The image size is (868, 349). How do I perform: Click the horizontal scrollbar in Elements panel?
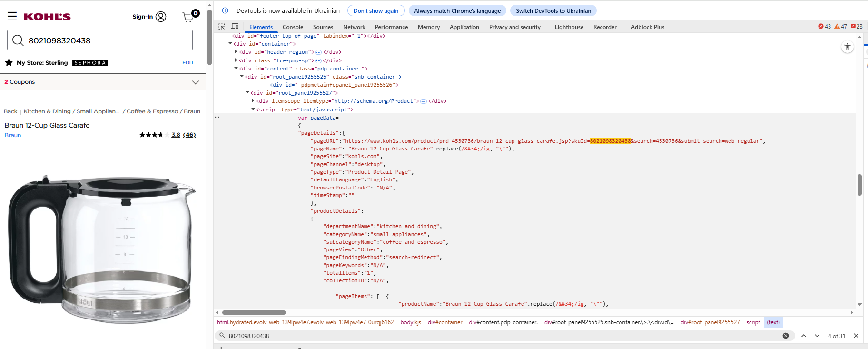254,313
